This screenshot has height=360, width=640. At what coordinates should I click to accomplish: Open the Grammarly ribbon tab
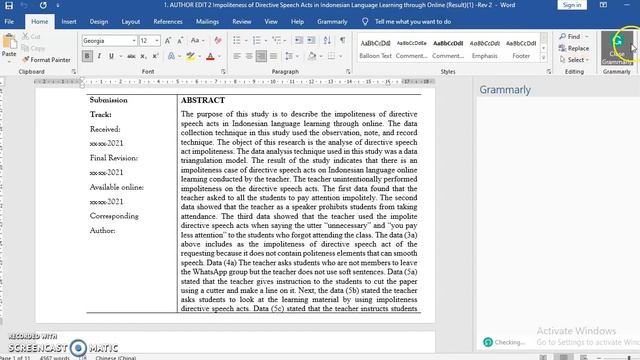tap(332, 22)
